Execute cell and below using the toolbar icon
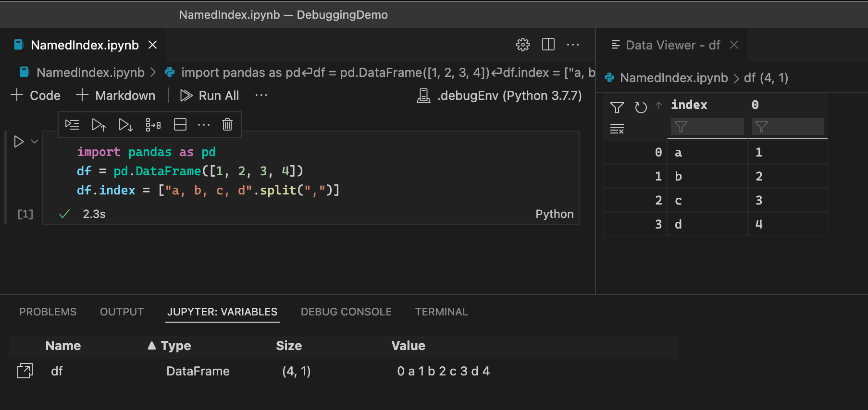This screenshot has height=410, width=868. coord(125,125)
